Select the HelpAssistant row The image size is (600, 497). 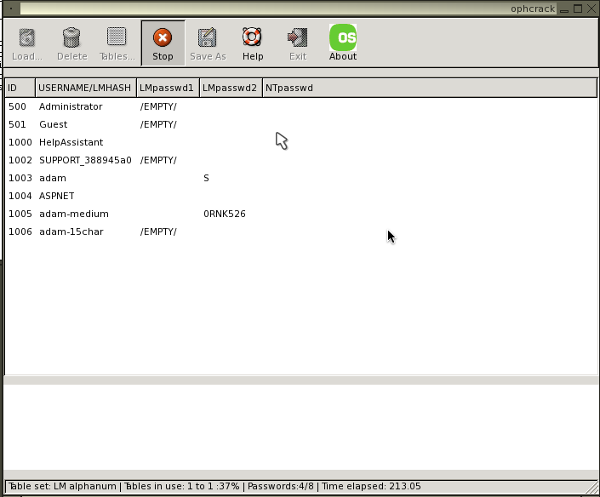[71, 143]
